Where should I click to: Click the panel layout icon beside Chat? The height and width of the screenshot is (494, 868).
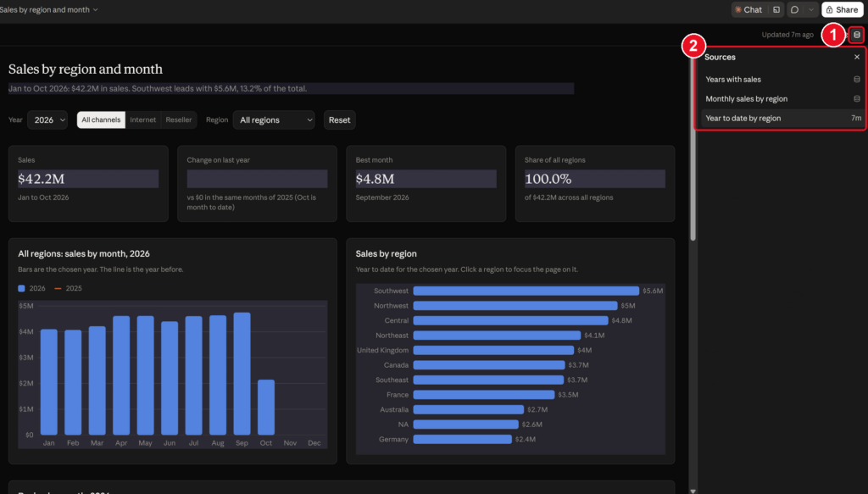pos(776,9)
